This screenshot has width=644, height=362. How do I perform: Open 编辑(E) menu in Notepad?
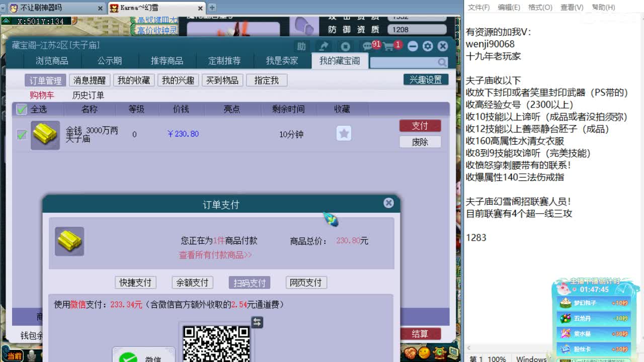point(509,8)
